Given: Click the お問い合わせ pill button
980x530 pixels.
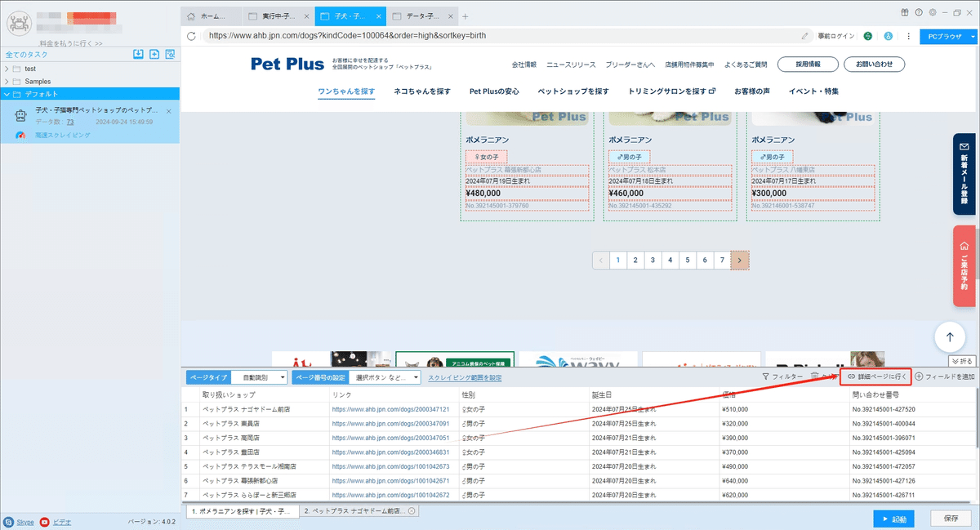Looking at the screenshot, I should point(874,64).
